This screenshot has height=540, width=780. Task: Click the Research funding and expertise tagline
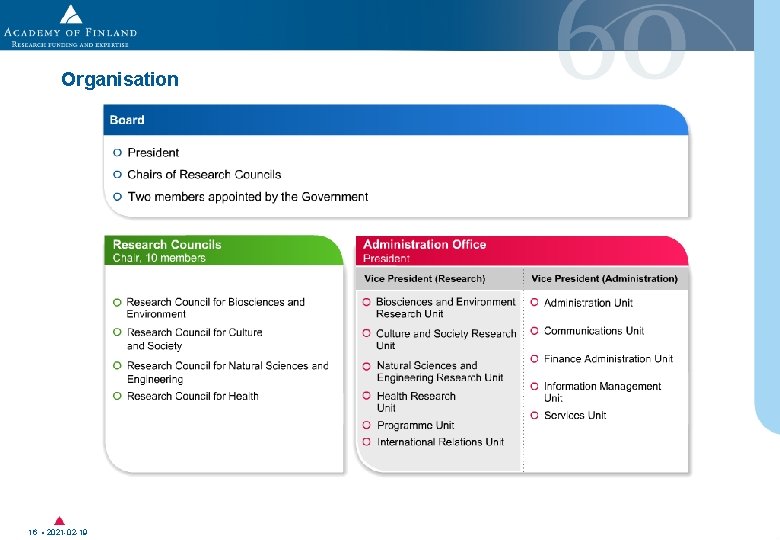coord(70,44)
